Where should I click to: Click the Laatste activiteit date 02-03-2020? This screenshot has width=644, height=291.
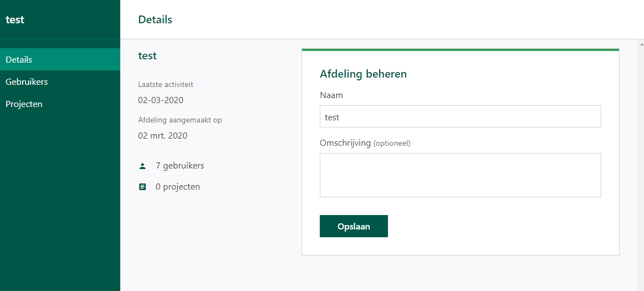pos(161,100)
